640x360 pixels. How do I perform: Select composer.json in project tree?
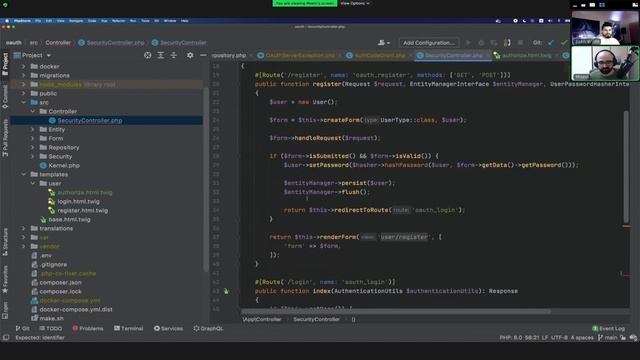[x=56, y=282]
